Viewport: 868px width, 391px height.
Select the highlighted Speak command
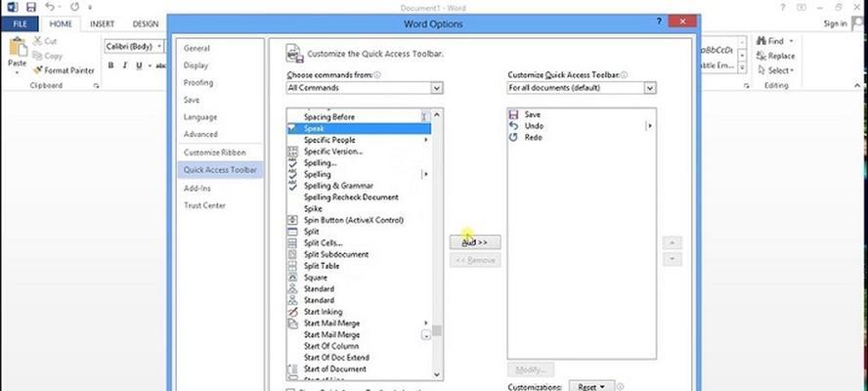(x=359, y=128)
